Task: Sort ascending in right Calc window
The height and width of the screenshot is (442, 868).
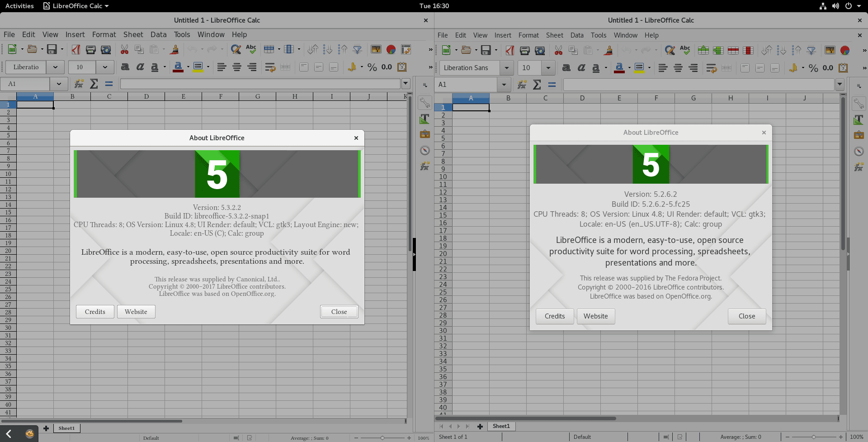Action: tap(782, 50)
